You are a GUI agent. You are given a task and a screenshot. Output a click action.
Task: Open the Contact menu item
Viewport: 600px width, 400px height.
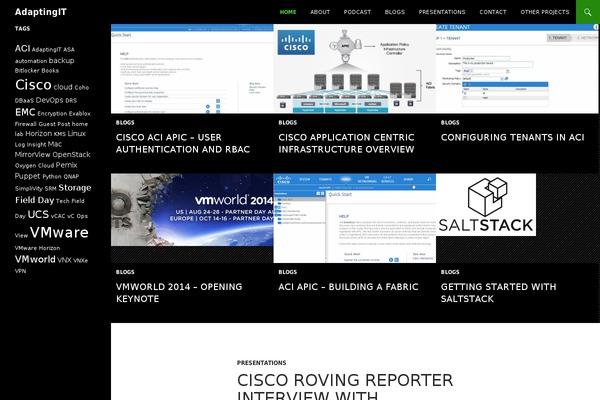[493, 12]
